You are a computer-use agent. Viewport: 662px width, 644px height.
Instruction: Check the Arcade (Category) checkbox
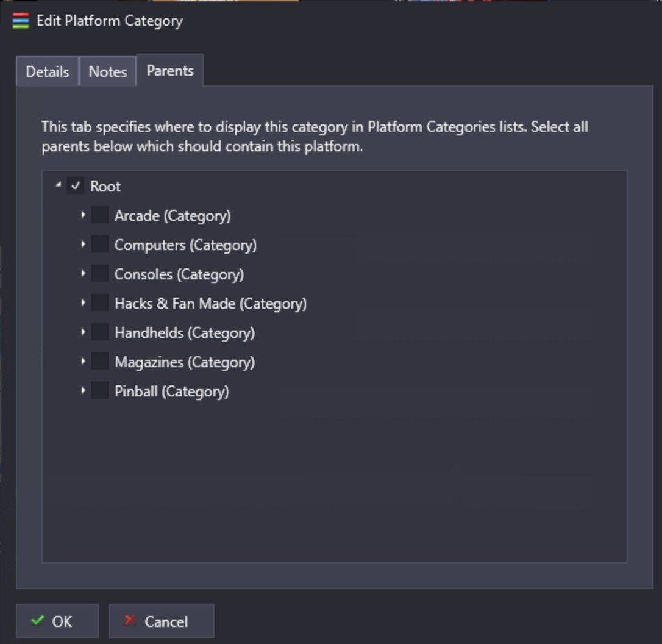[x=100, y=215]
